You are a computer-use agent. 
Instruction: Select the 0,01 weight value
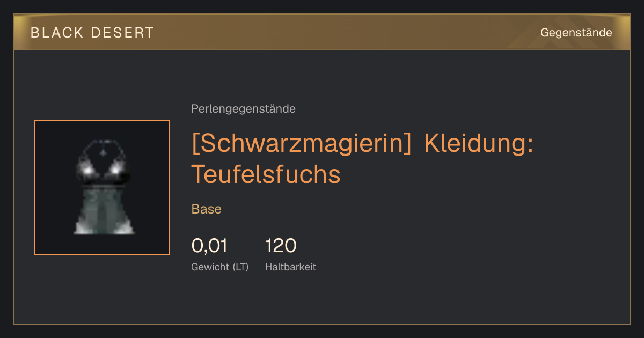209,246
